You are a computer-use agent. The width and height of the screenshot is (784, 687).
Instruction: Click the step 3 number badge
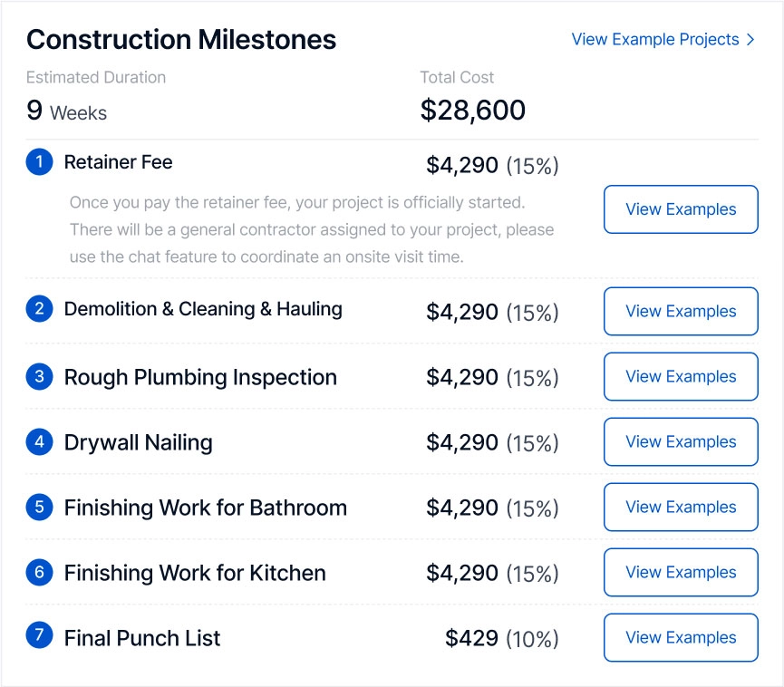[x=39, y=376]
